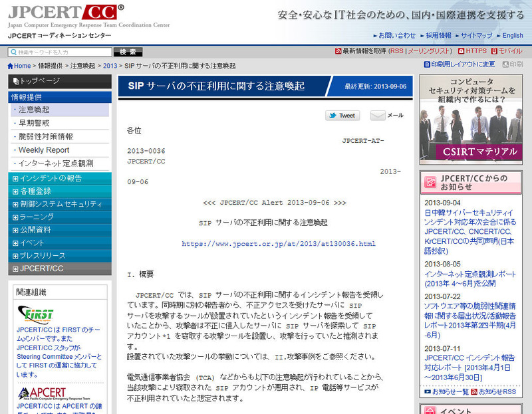The height and width of the screenshot is (414, 532).
Task: Click the RSS feed link in top bar
Action: 396,51
